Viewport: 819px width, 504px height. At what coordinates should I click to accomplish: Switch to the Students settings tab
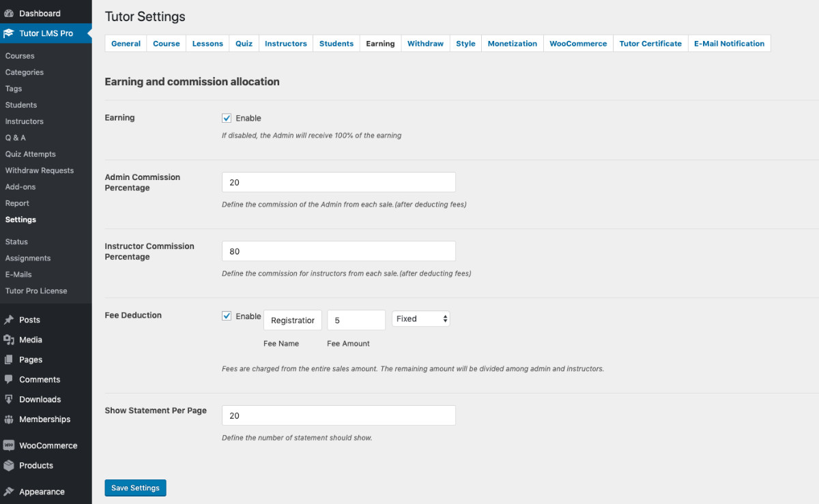tap(336, 43)
